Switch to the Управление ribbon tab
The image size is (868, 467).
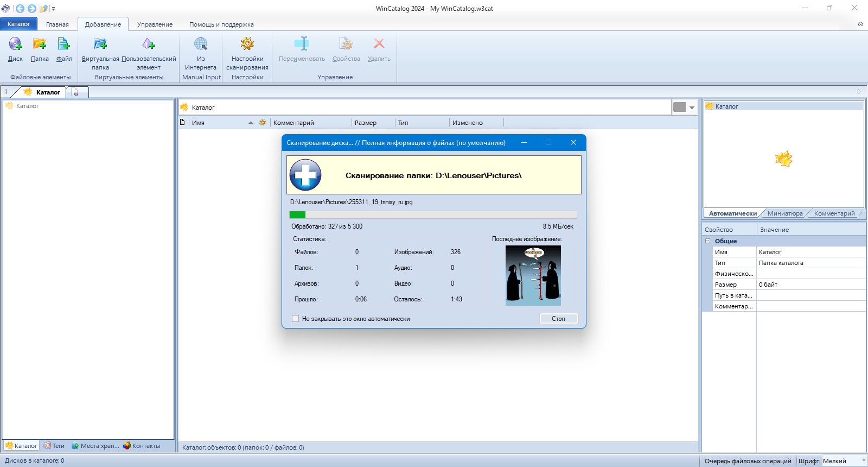(x=155, y=24)
